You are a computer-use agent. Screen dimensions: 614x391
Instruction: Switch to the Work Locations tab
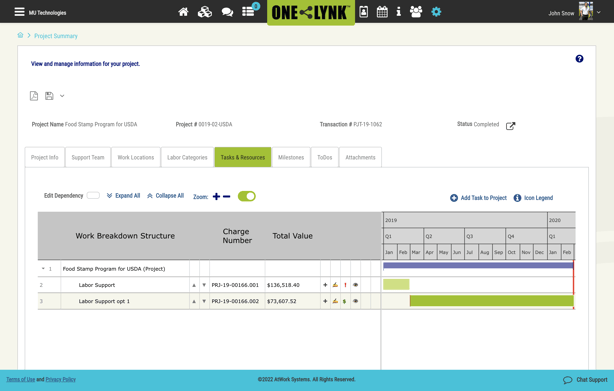tap(136, 157)
